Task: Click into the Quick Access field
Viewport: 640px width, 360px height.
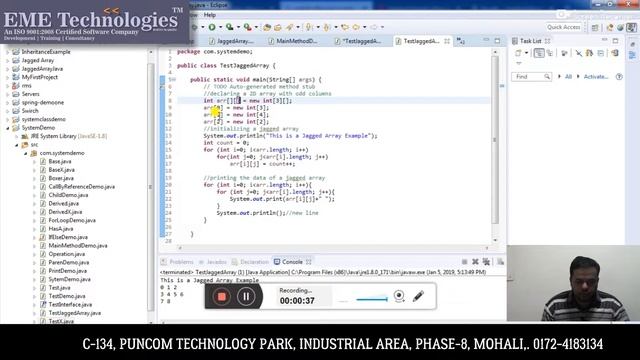Action: pyautogui.click(x=564, y=27)
